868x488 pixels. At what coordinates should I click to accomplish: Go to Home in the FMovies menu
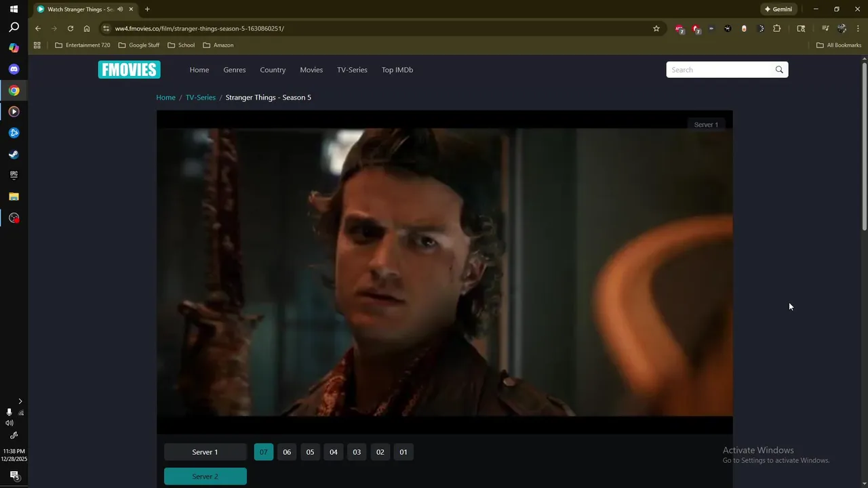[x=199, y=70]
